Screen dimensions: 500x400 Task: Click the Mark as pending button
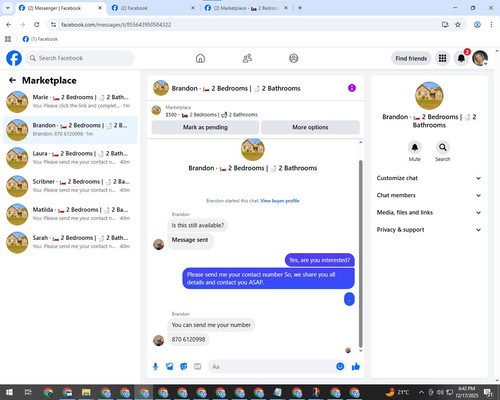pyautogui.click(x=205, y=127)
